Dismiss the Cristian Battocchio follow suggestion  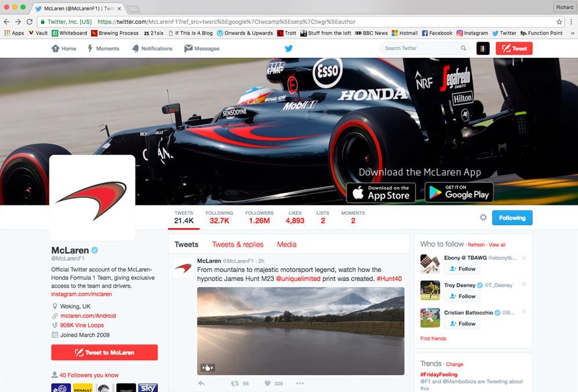pos(524,312)
